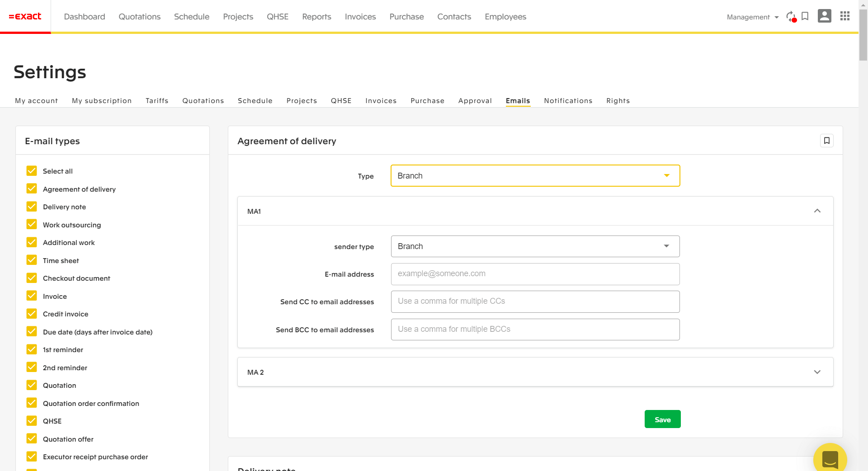Uncheck Agreement of delivery email type
This screenshot has height=471, width=868.
[x=32, y=188]
